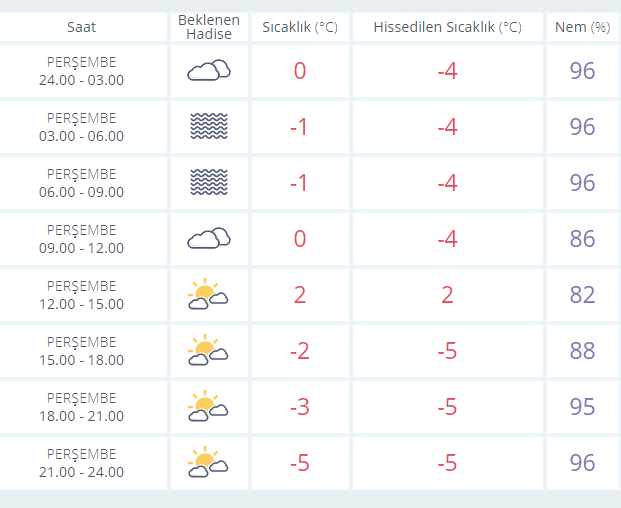Click the Nem (%) column header
The height and width of the screenshot is (508, 621).
pos(582,27)
